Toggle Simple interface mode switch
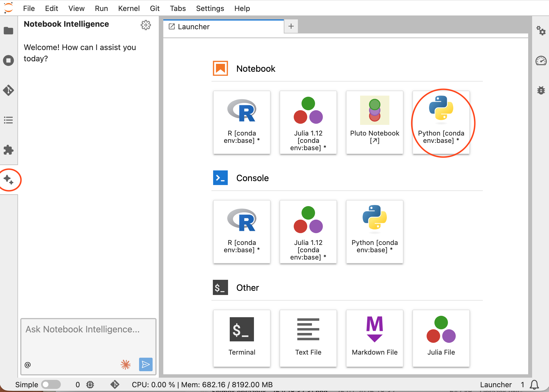549x392 pixels. (51, 384)
